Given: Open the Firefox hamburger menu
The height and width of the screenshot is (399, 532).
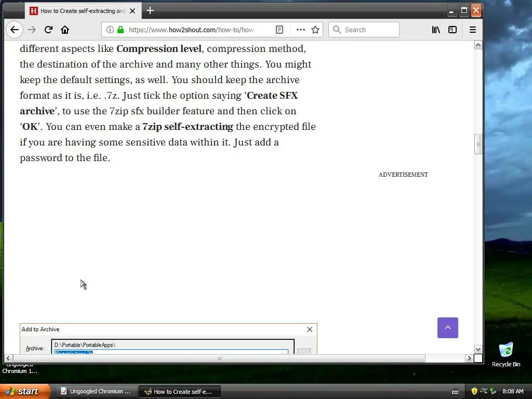Looking at the screenshot, I should (x=473, y=30).
